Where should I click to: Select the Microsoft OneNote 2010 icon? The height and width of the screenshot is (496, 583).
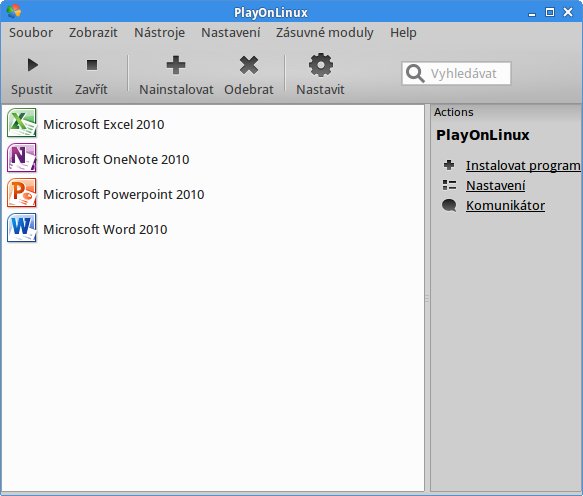(22, 158)
